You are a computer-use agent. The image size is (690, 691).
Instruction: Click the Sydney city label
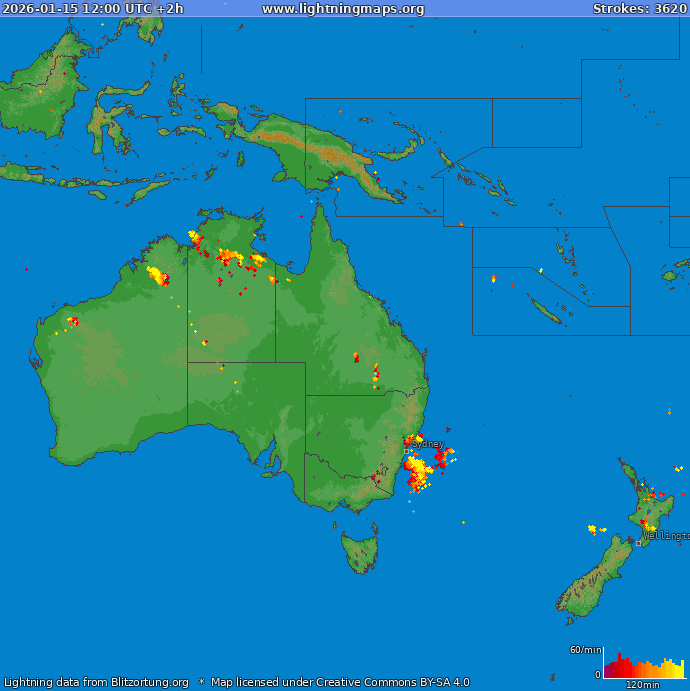coord(428,444)
